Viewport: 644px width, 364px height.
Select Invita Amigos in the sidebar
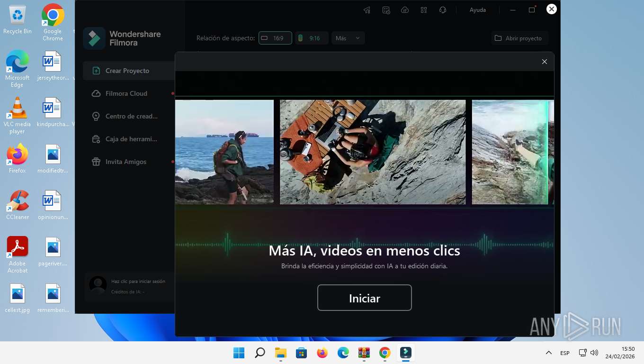pos(129,162)
